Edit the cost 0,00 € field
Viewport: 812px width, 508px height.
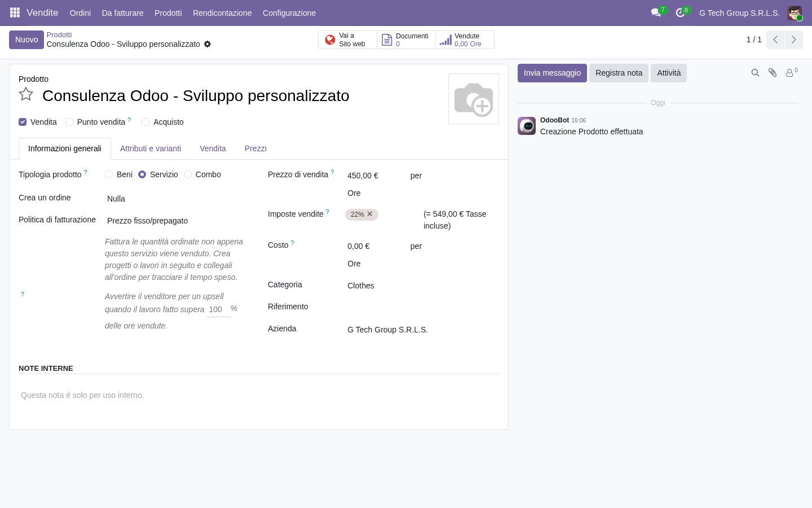pos(374,246)
